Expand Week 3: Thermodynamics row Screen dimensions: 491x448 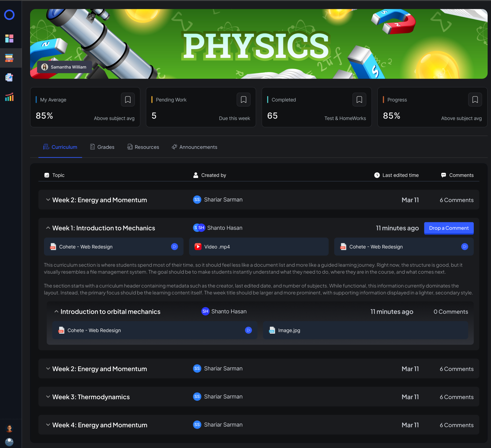coord(48,397)
